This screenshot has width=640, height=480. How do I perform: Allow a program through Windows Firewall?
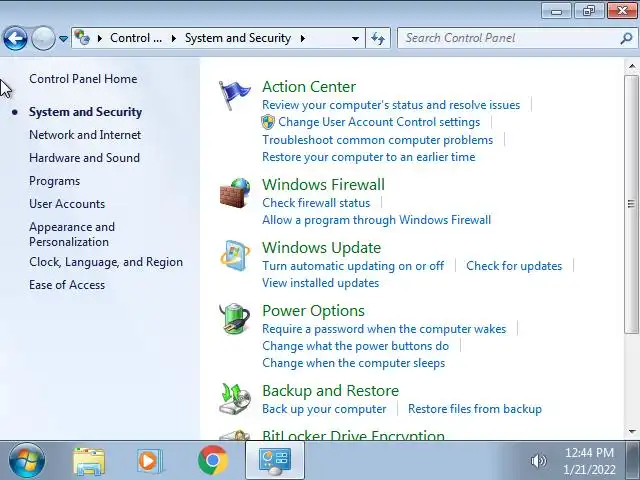(x=376, y=220)
